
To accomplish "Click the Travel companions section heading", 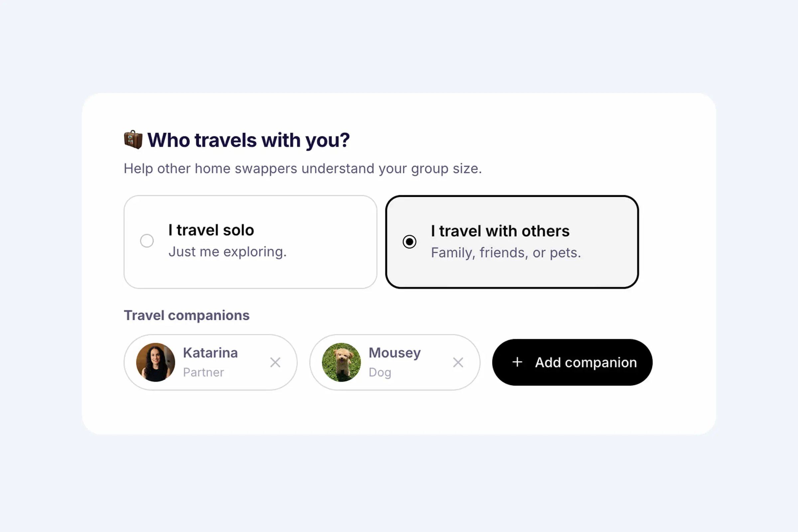I will [x=187, y=316].
